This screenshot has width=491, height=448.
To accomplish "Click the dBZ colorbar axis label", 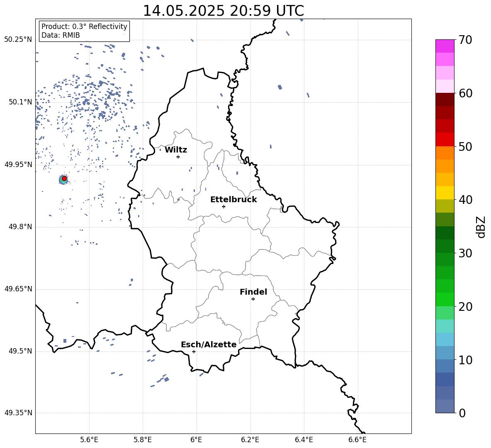I will (481, 227).
